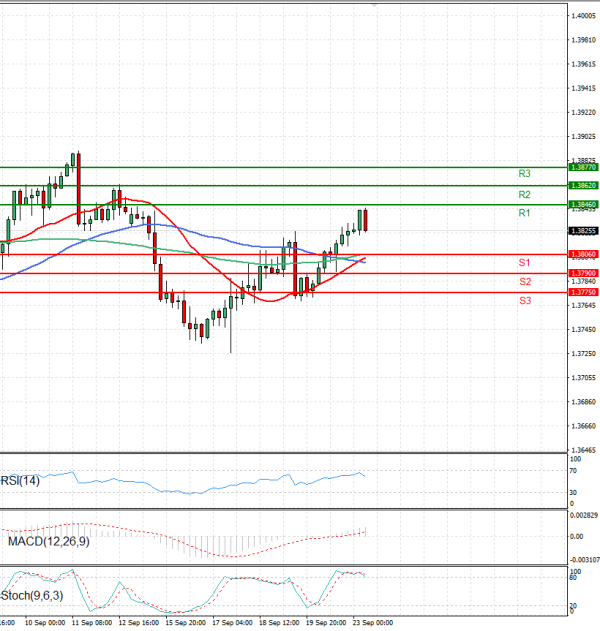Click the 15 Sep 20:00 time label
This screenshot has height=631, width=600.
(x=186, y=623)
